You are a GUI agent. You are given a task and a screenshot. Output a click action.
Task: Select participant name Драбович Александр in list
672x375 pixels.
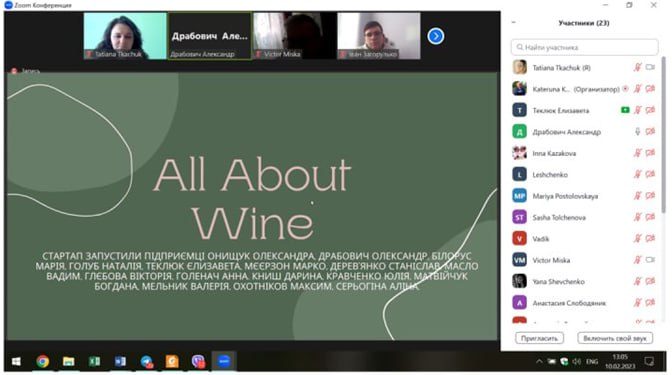pos(567,132)
